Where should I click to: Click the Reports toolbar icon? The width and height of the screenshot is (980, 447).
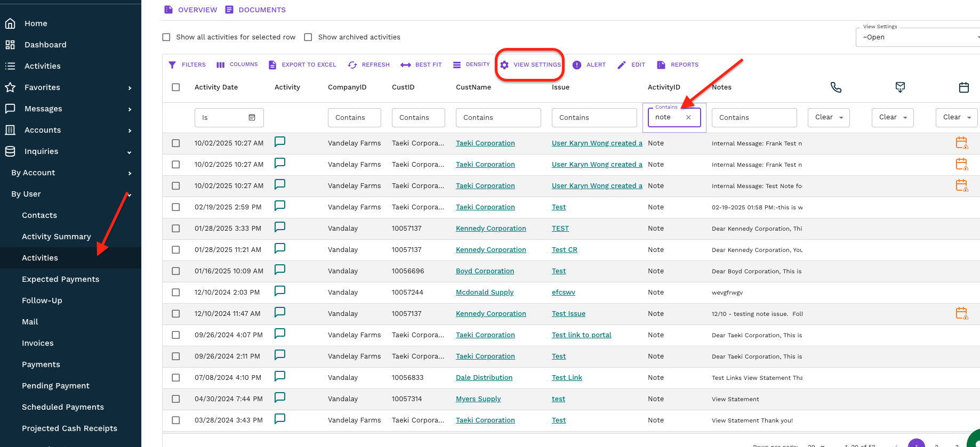661,65
